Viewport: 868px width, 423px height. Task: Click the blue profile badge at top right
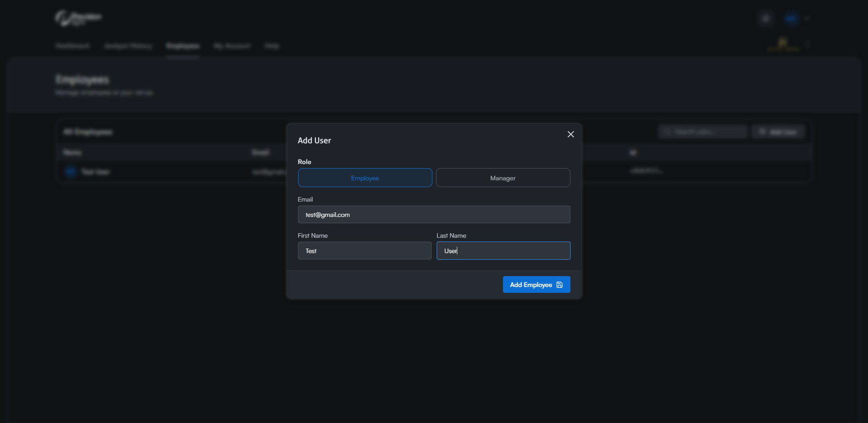point(791,19)
